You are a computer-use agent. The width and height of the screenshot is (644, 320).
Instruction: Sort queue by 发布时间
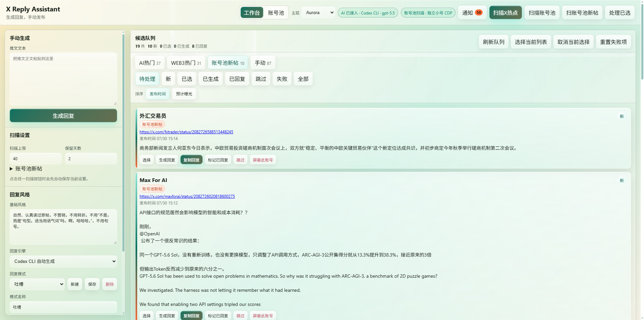coord(158,94)
